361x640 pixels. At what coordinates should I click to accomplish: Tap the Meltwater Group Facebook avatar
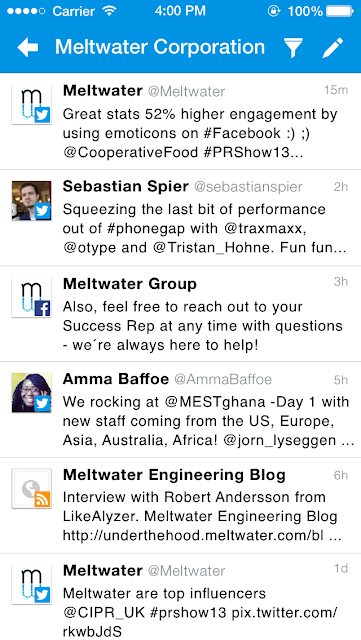pyautogui.click(x=31, y=298)
